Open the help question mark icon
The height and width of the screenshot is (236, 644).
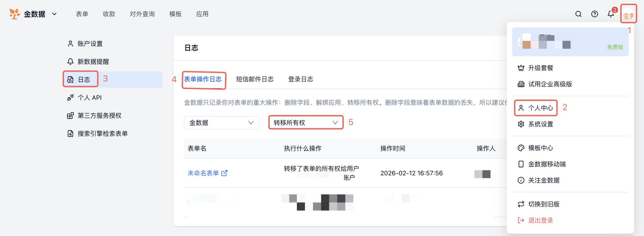pyautogui.click(x=594, y=14)
